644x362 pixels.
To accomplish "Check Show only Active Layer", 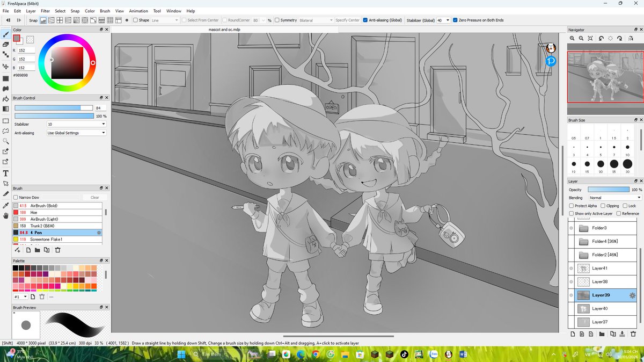I will (x=572, y=213).
